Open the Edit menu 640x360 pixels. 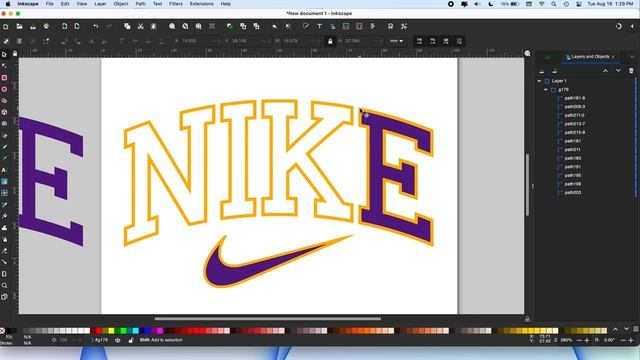[x=65, y=4]
